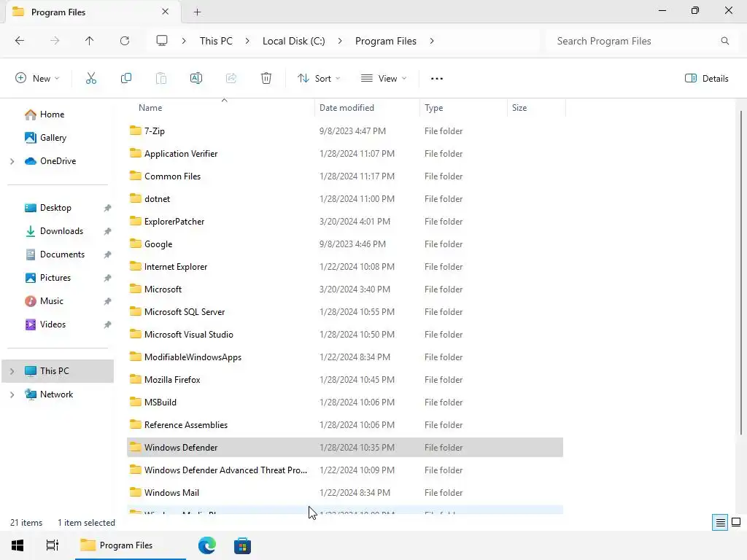Click This PC in the breadcrumb
The image size is (747, 560).
pos(216,41)
